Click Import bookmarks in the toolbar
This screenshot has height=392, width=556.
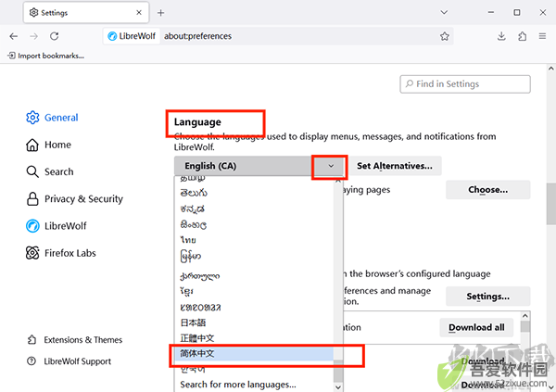pos(46,56)
